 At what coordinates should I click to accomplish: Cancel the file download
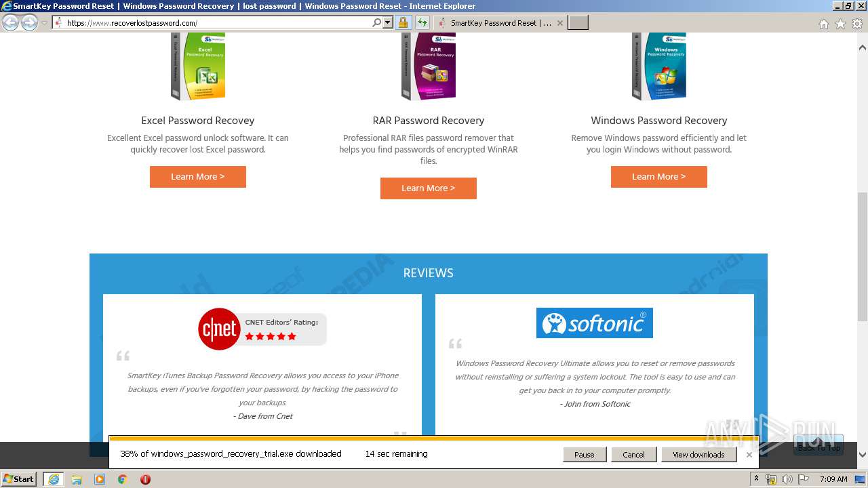634,455
